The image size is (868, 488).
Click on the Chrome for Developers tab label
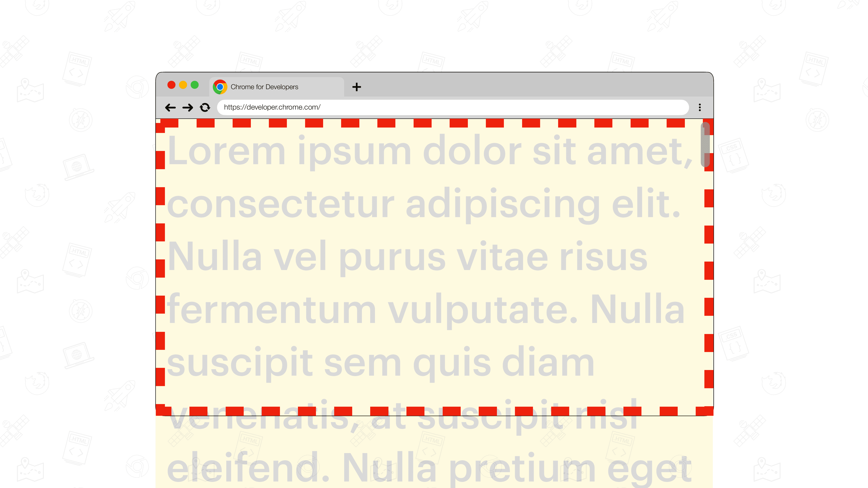click(265, 86)
